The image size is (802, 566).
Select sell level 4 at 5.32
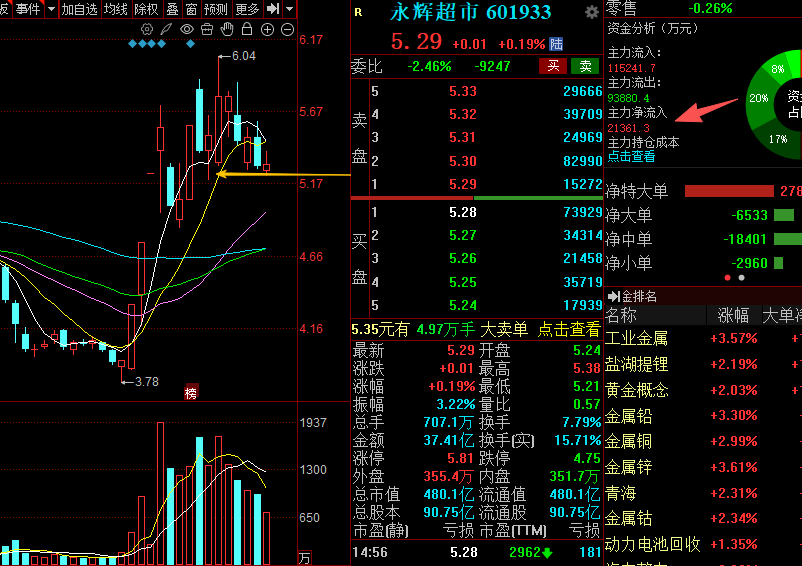pos(486,114)
